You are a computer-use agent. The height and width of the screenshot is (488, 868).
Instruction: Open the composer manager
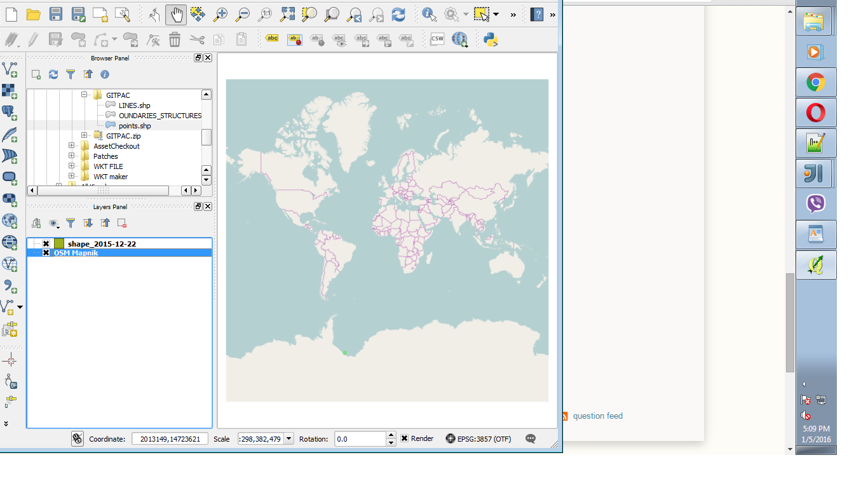123,15
